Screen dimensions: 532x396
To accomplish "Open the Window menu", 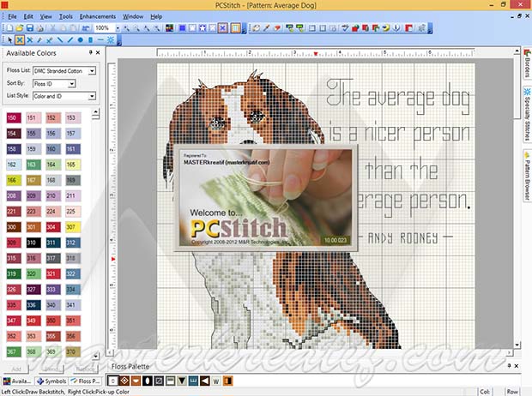I will click(x=133, y=16).
